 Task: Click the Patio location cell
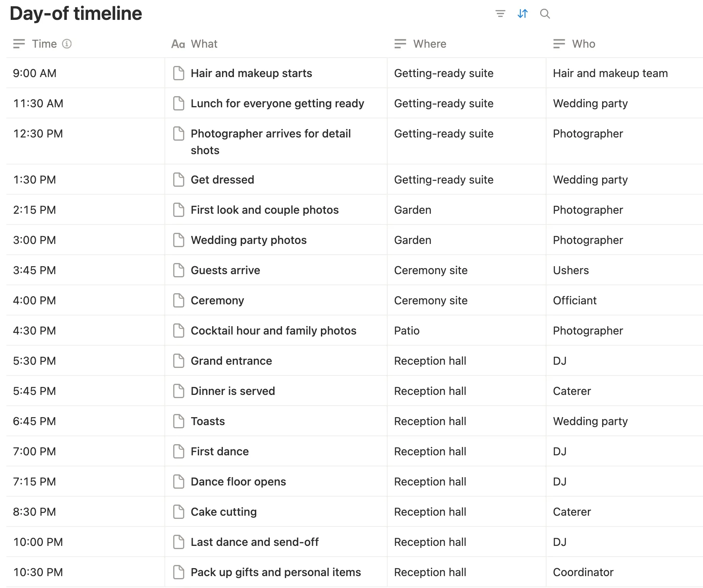[x=467, y=331]
